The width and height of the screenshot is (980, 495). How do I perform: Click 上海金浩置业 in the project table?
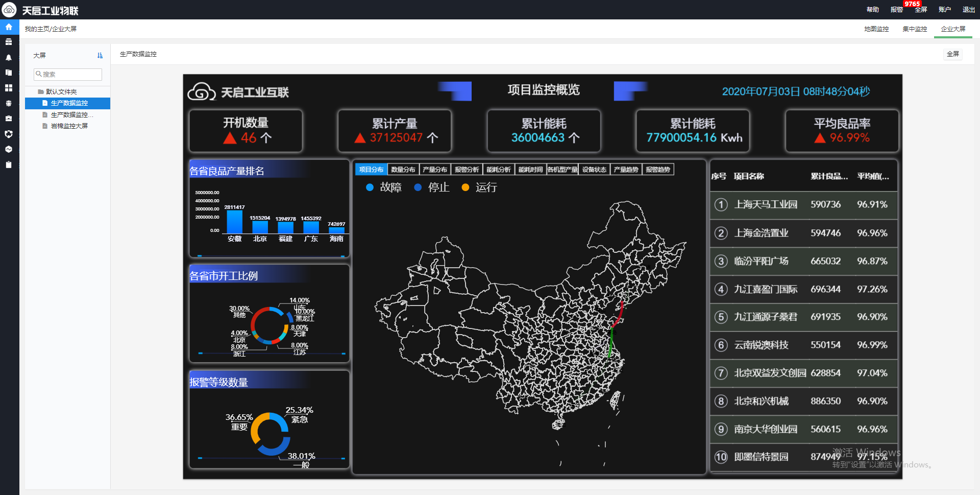(x=761, y=233)
